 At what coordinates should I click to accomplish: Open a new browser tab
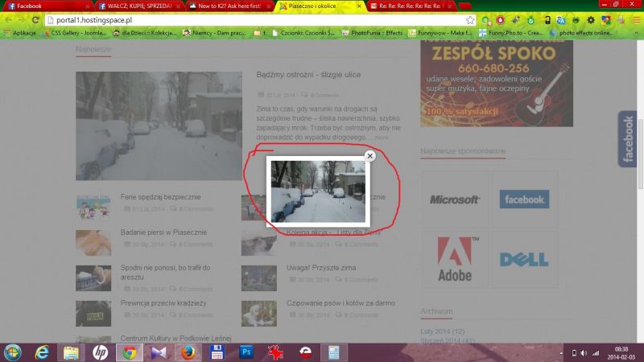pos(465,6)
